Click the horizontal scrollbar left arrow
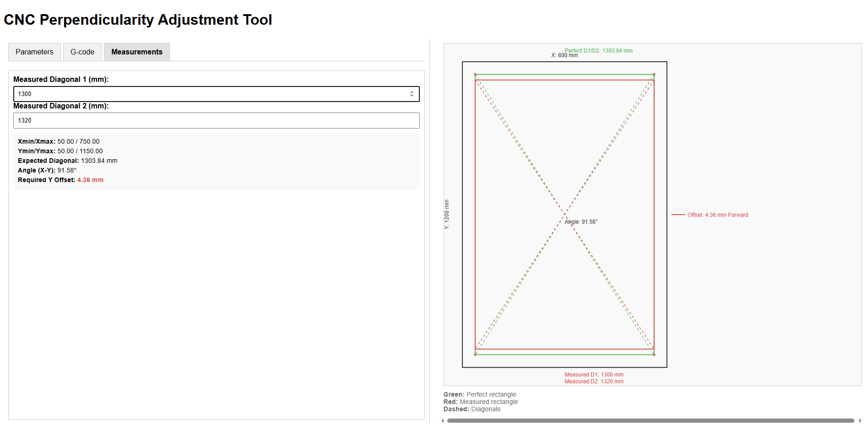 (442, 420)
